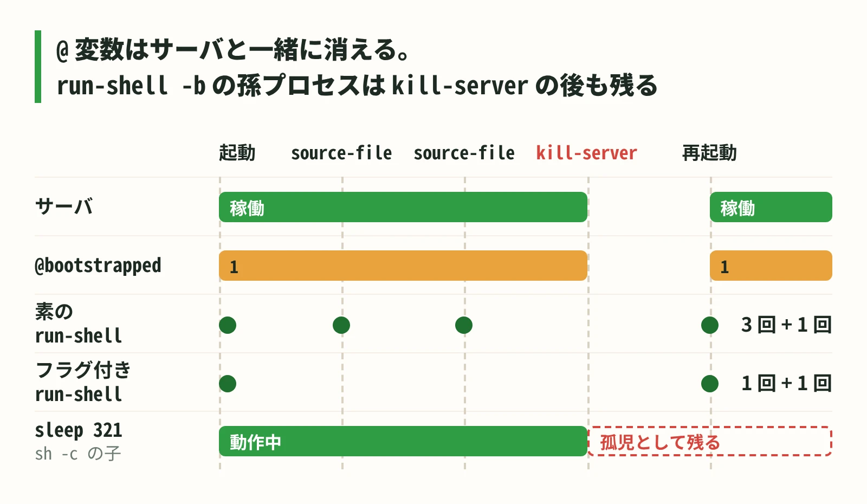This screenshot has width=867, height=504.
Task: Click the 再起動 column header
Action: tap(709, 153)
